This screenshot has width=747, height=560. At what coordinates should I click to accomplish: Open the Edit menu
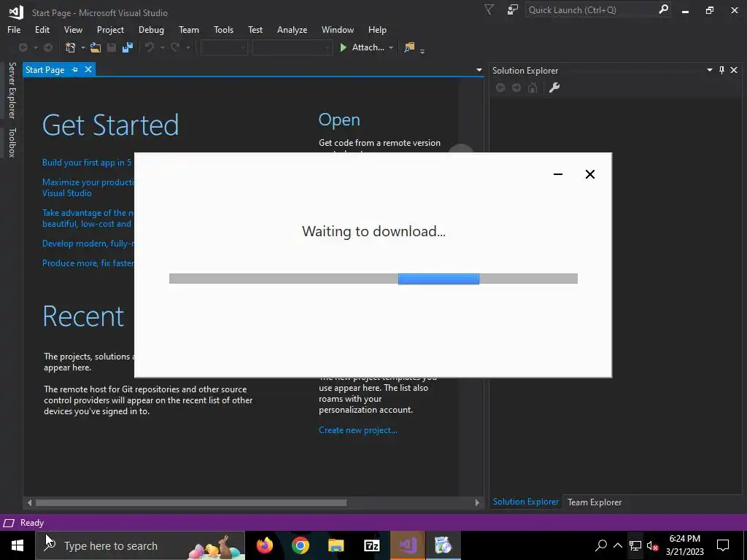pos(42,29)
